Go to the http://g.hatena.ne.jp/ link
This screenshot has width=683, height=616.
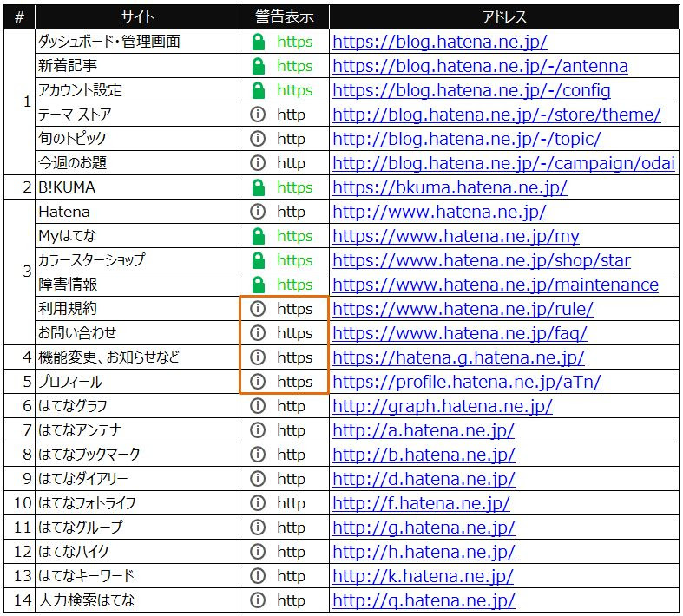(424, 528)
